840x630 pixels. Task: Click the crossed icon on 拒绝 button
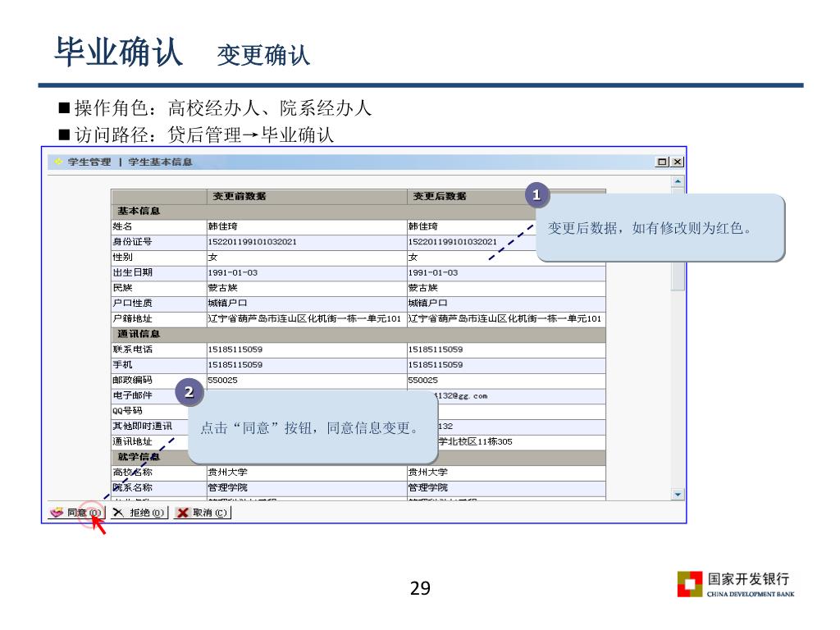click(118, 513)
